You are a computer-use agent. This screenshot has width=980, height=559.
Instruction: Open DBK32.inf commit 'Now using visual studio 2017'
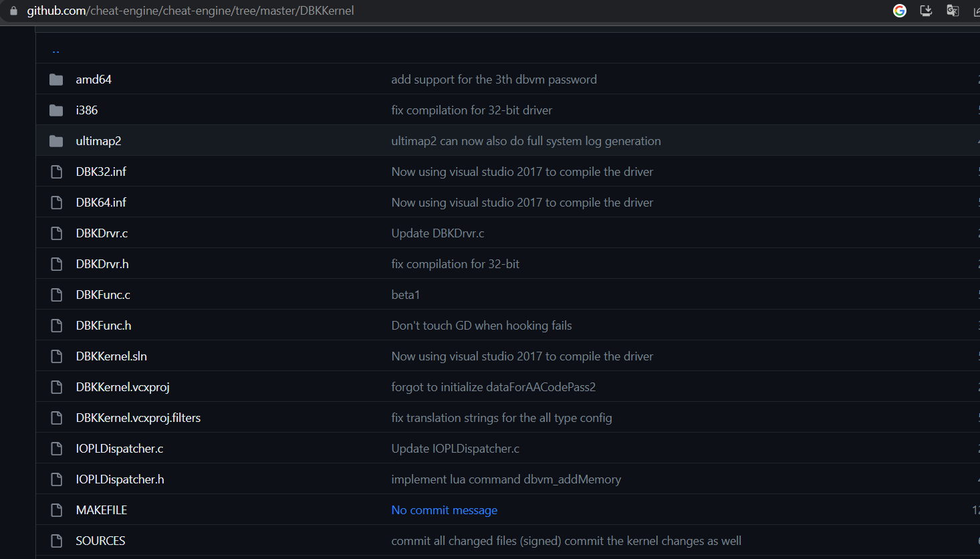[522, 172]
